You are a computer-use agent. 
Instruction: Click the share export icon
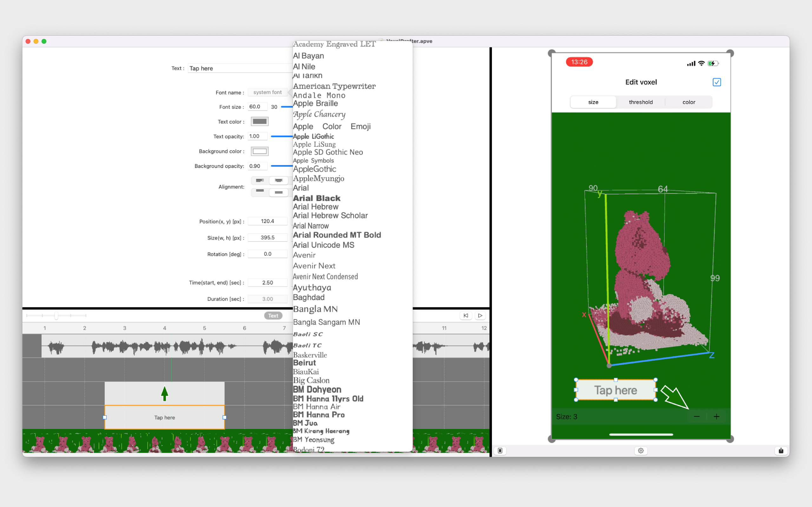781,450
